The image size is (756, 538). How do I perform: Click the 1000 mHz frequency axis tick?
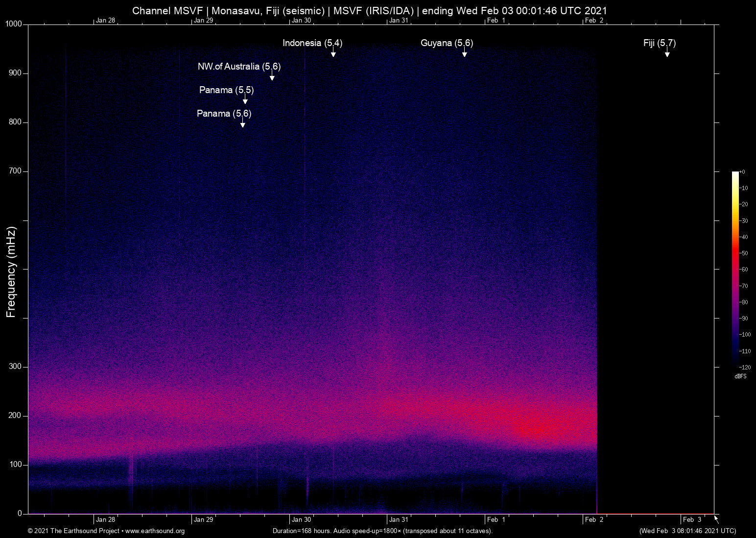[14, 24]
